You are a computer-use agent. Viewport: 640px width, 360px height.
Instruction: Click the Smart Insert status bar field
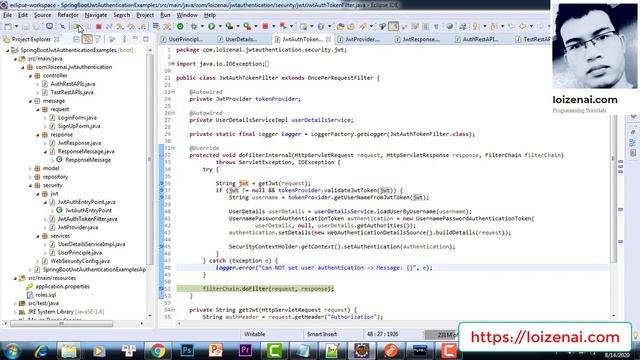322,334
